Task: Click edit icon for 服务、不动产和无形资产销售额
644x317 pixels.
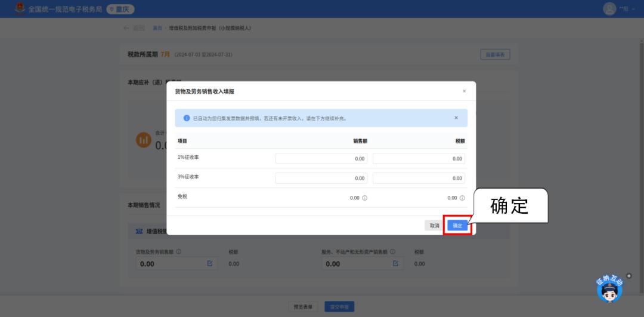Action: point(395,263)
